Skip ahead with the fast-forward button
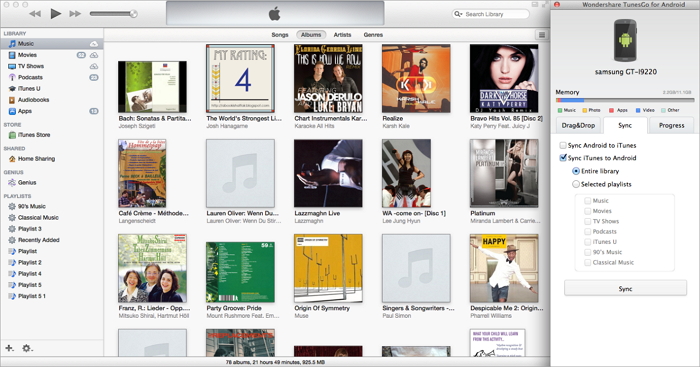This screenshot has height=367, width=700. pos(75,14)
